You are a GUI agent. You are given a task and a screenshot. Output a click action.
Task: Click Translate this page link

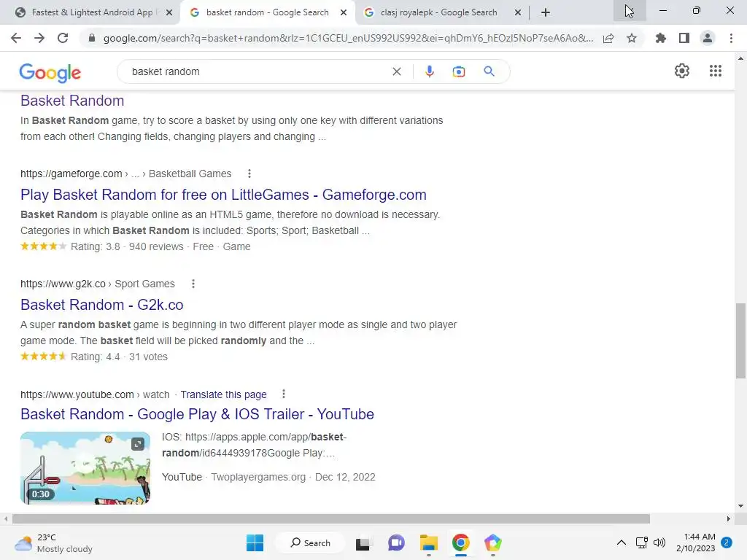(x=223, y=394)
